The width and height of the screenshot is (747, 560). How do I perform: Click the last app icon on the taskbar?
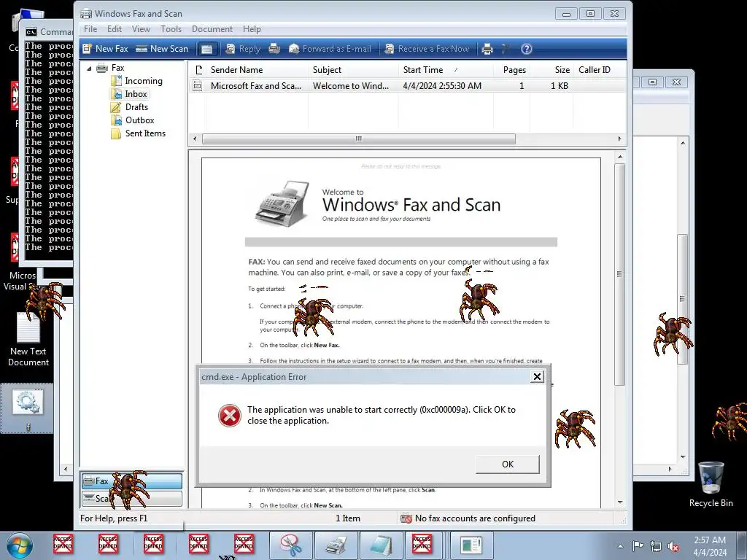tap(471, 545)
